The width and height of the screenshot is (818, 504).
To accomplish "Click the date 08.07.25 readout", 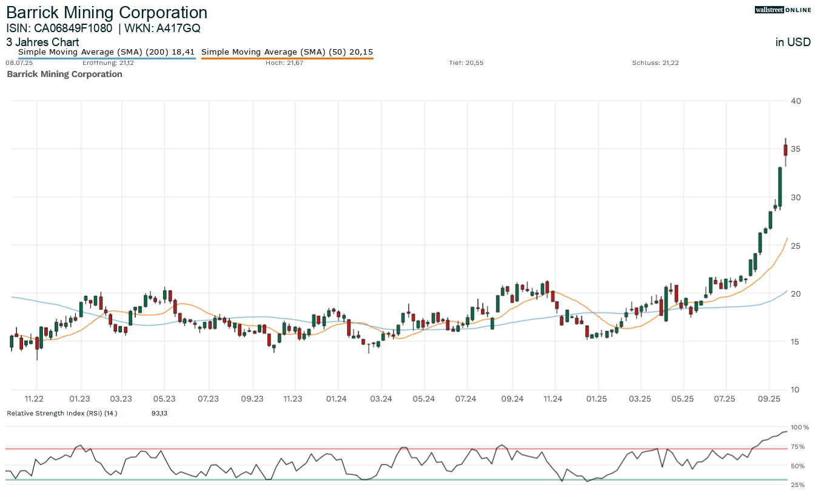I will (18, 63).
